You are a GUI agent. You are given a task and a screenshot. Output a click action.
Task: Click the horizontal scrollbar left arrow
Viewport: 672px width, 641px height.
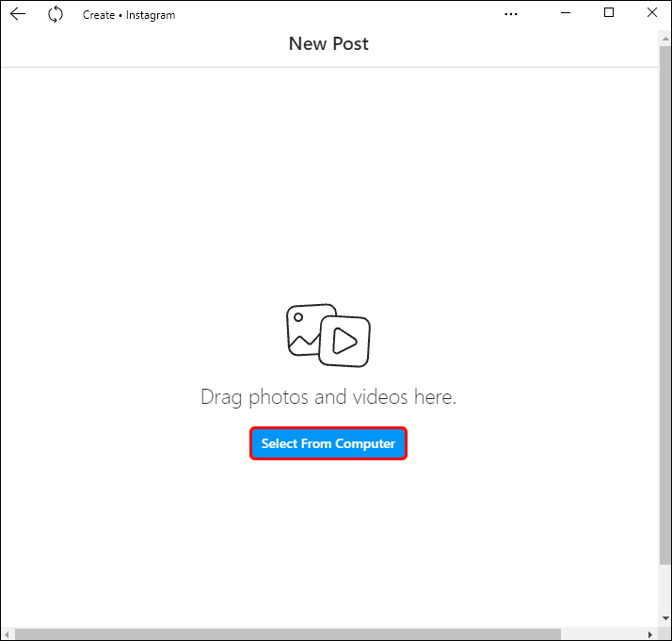coord(7,634)
